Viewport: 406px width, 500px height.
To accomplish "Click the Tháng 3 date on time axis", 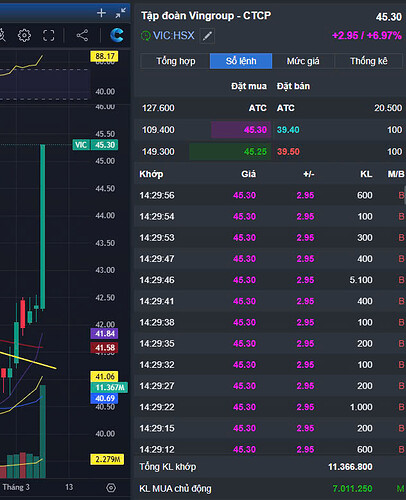I will pyautogui.click(x=16, y=487).
